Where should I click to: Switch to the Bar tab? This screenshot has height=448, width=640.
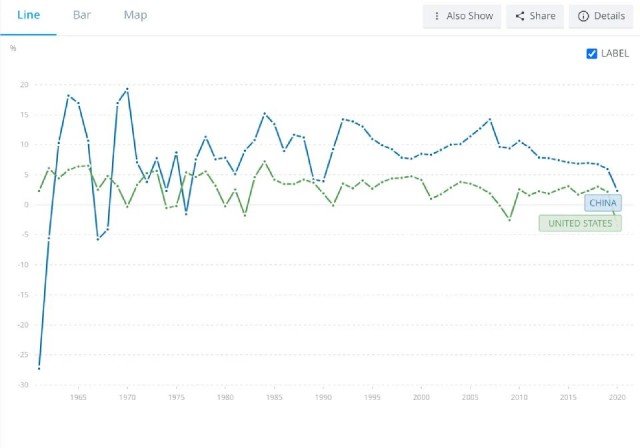click(82, 16)
